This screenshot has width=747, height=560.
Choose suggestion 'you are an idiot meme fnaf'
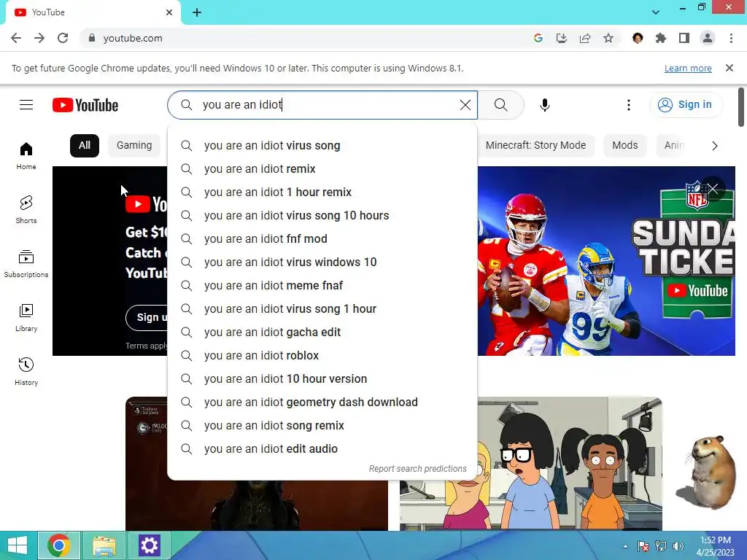pyautogui.click(x=322, y=286)
